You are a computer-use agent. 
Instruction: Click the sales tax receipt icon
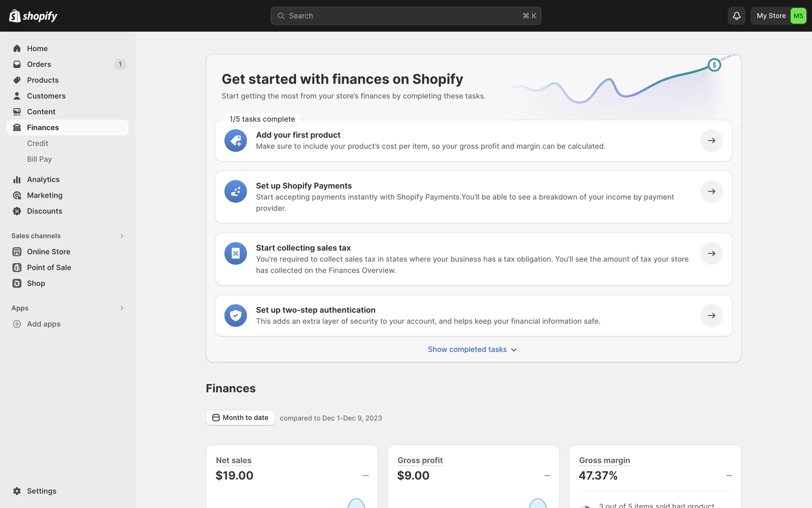tap(236, 253)
